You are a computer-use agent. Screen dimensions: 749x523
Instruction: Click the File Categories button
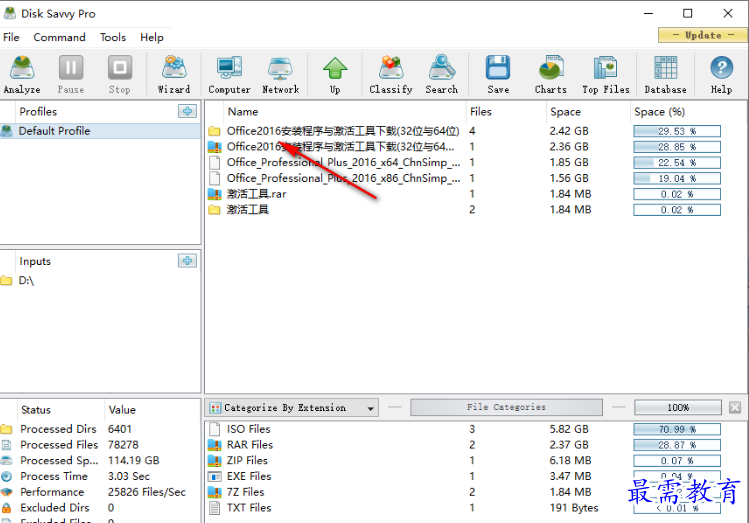point(506,407)
